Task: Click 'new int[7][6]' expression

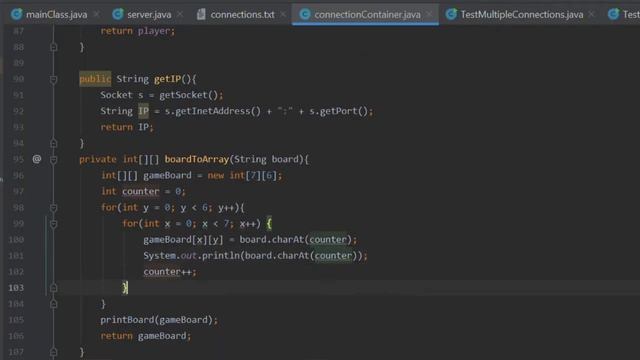Action: click(x=242, y=176)
